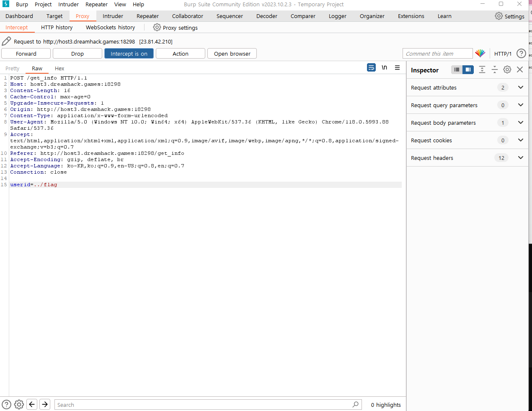Open the Action button menu
532x411 pixels.
coord(181,54)
